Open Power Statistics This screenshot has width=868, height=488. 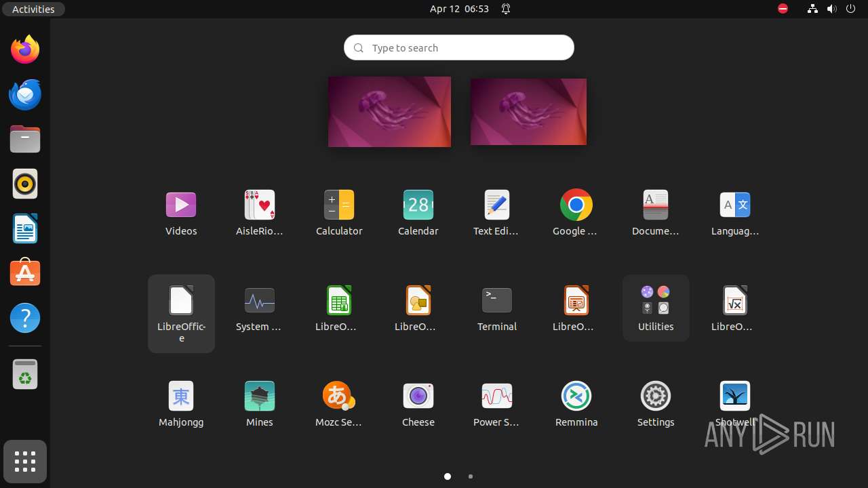(x=497, y=404)
